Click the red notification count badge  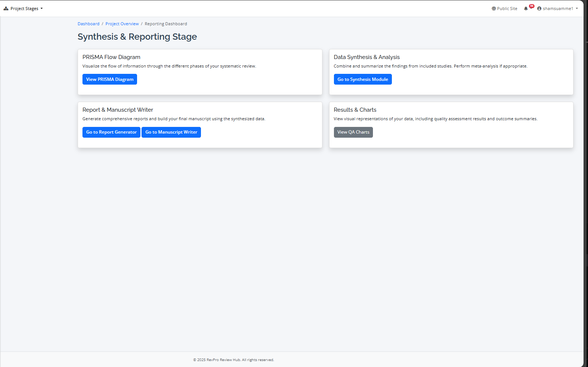532,6
